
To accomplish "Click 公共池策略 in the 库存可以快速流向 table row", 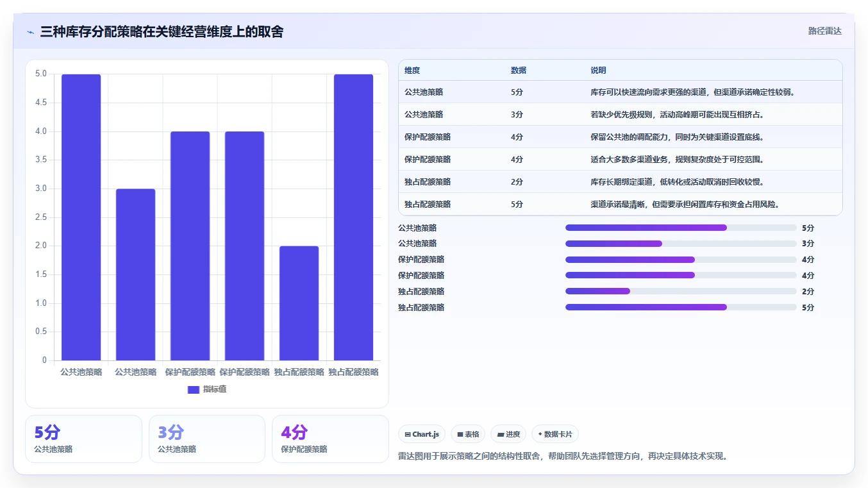I will (x=424, y=92).
